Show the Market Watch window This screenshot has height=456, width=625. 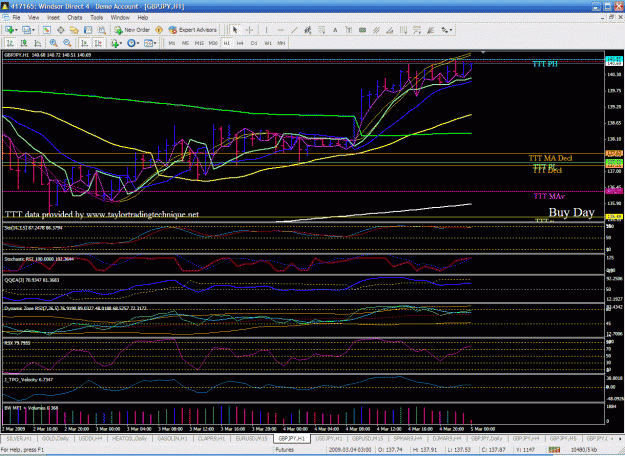tap(47, 30)
